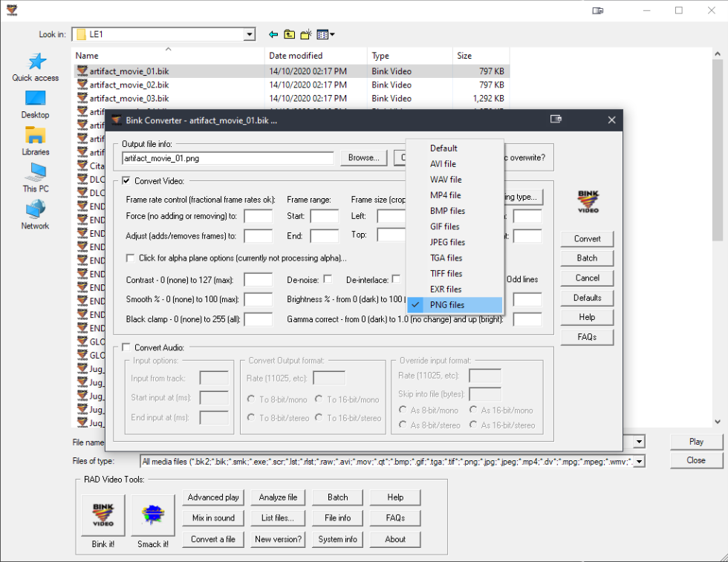The height and width of the screenshot is (562, 728).
Task: Click the file icon of artifact_movie_02.bik
Action: [x=82, y=85]
